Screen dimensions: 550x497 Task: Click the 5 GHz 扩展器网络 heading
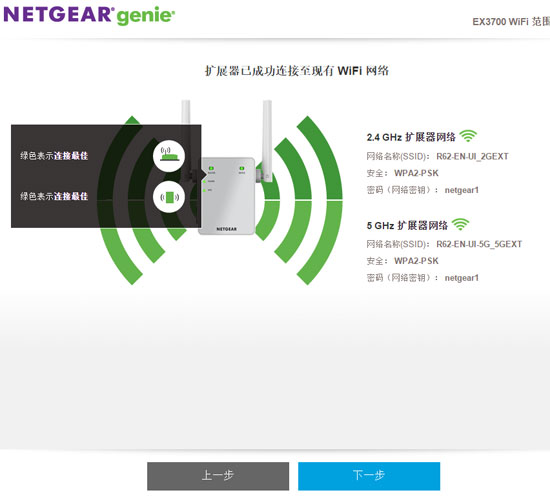pyautogui.click(x=407, y=226)
